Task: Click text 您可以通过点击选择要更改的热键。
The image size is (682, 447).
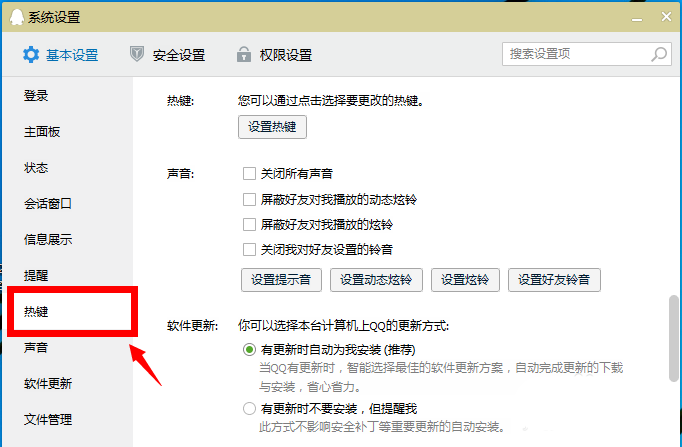Action: (x=331, y=101)
